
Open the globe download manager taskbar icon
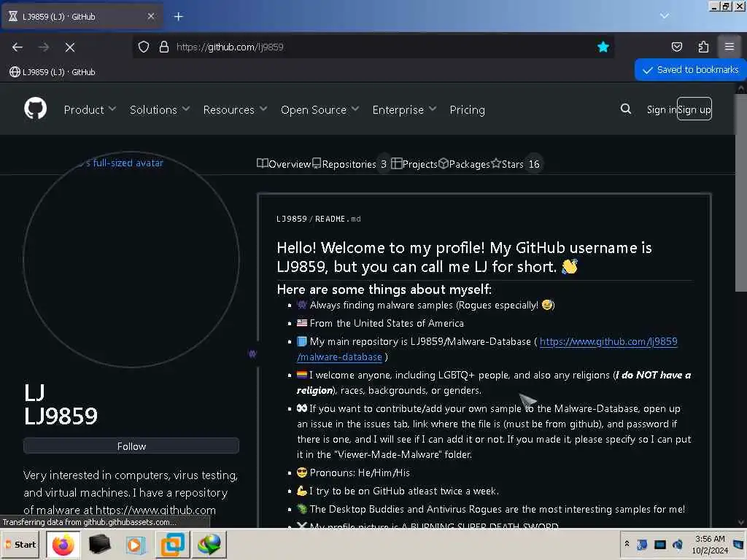click(x=209, y=544)
